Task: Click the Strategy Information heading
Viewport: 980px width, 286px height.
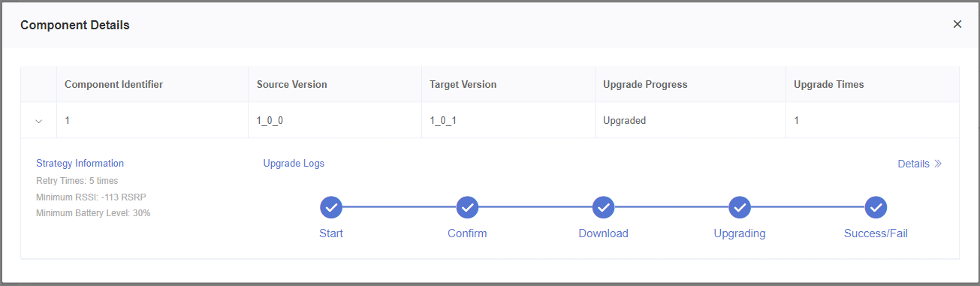Action: pos(80,163)
